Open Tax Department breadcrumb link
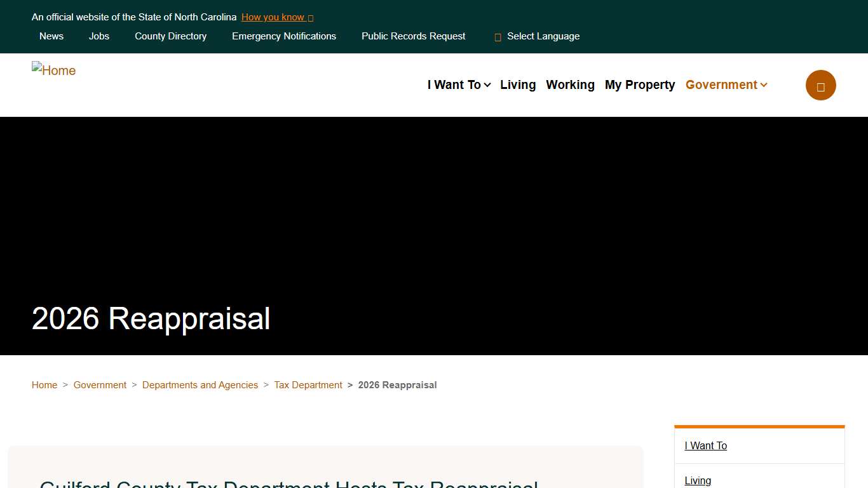This screenshot has height=488, width=868. (x=308, y=385)
